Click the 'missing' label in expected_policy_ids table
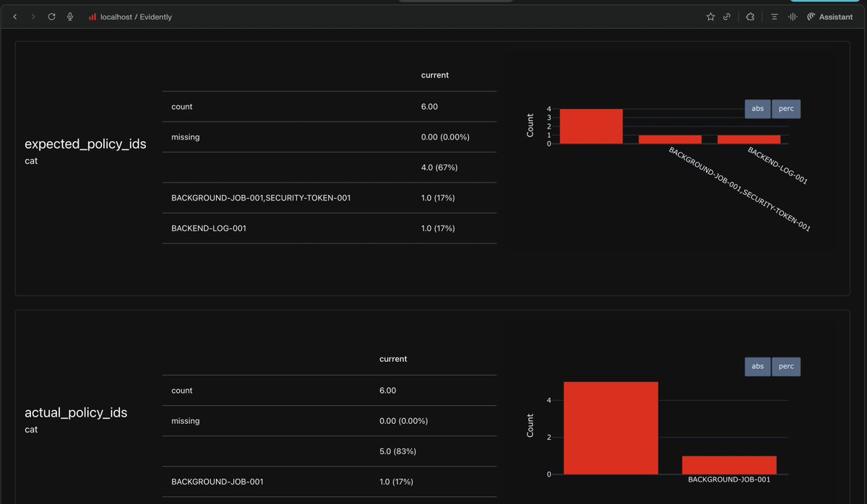Screen dimensions: 867x504 point(186,137)
